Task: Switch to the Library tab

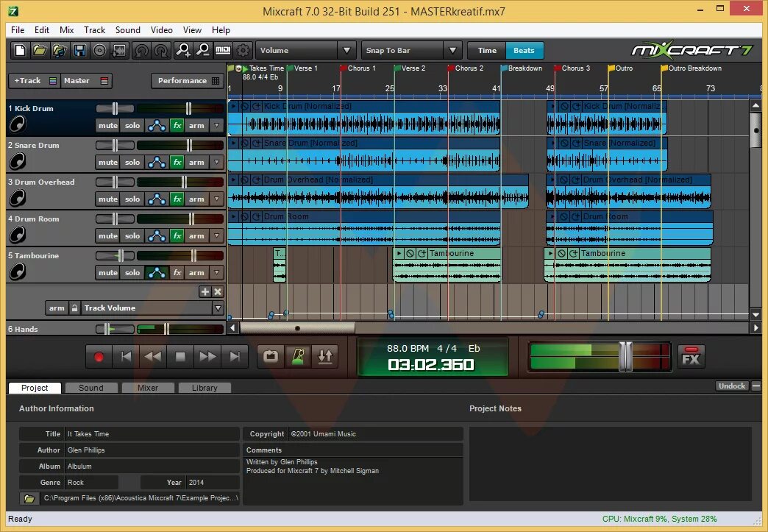Action: point(205,388)
